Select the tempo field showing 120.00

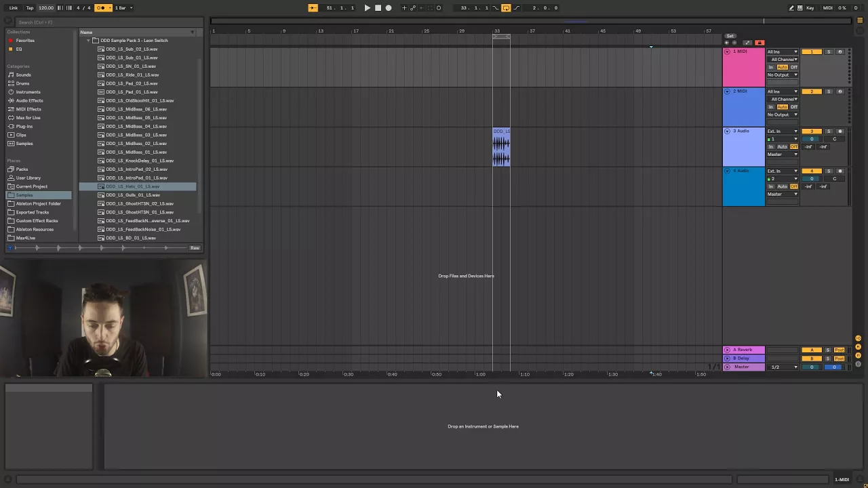pos(46,7)
